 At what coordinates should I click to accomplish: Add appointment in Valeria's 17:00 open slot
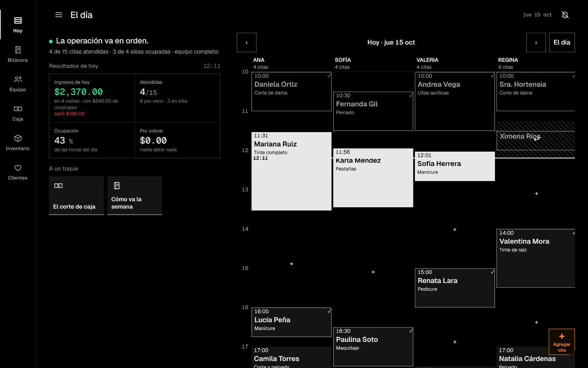[455, 342]
